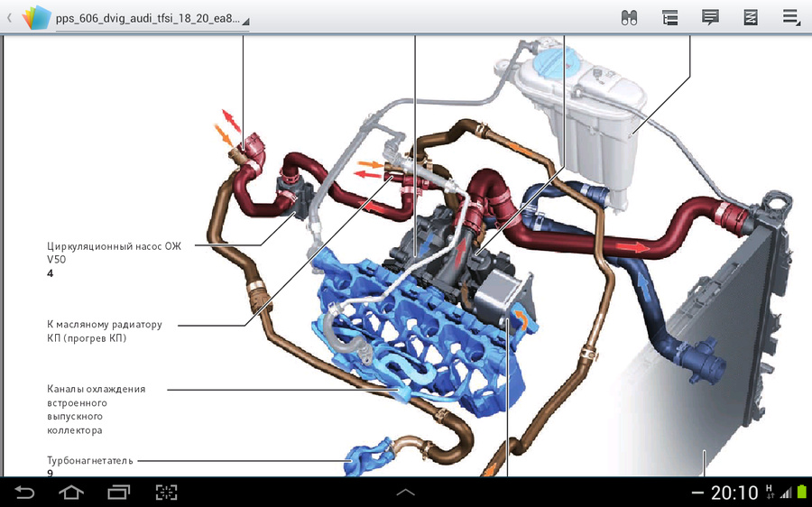The height and width of the screenshot is (507, 812).
Task: Select label К масляному радиатору
Action: [104, 325]
